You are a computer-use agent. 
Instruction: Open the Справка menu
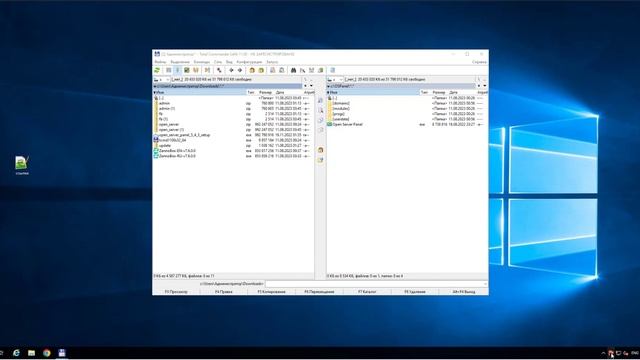point(479,62)
